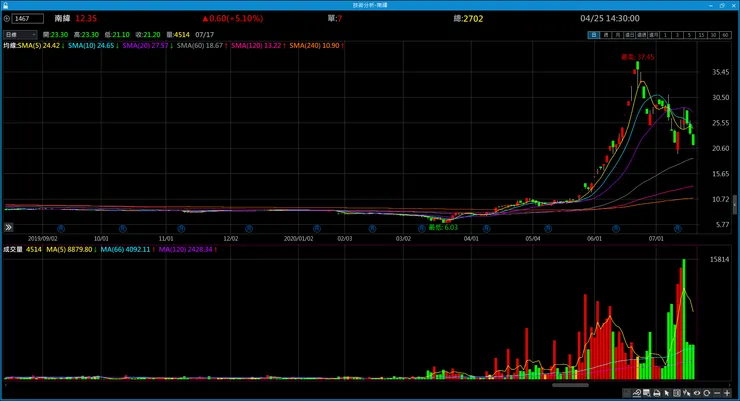The height and width of the screenshot is (401, 740).
Task: Click the MA(66) 4092.11 volume label
Action: click(x=128, y=249)
